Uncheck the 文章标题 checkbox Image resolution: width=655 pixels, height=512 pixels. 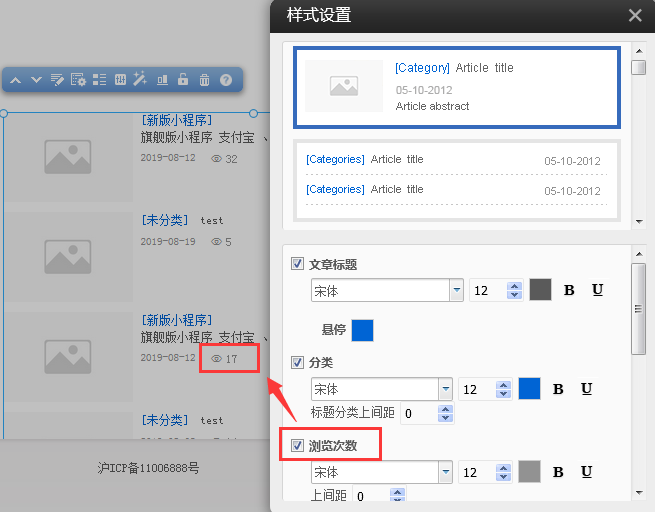click(x=297, y=264)
